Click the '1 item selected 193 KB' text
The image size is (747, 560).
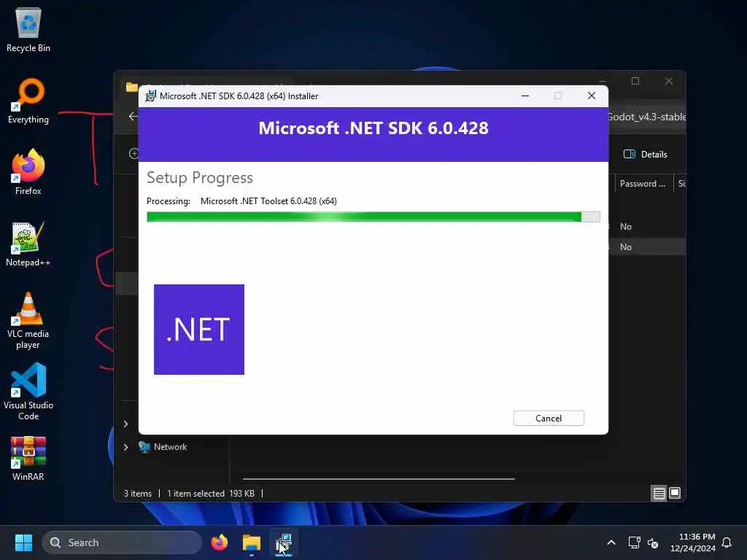pos(211,494)
